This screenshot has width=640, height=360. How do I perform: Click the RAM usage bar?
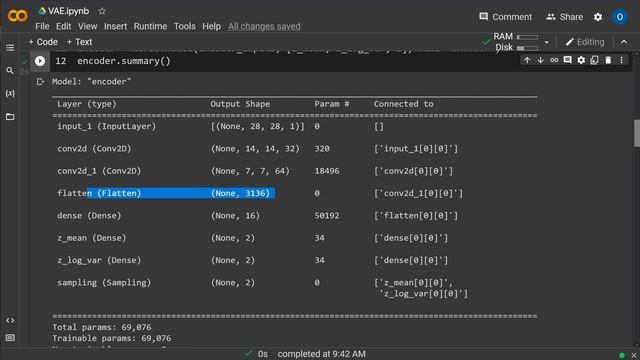(527, 37)
